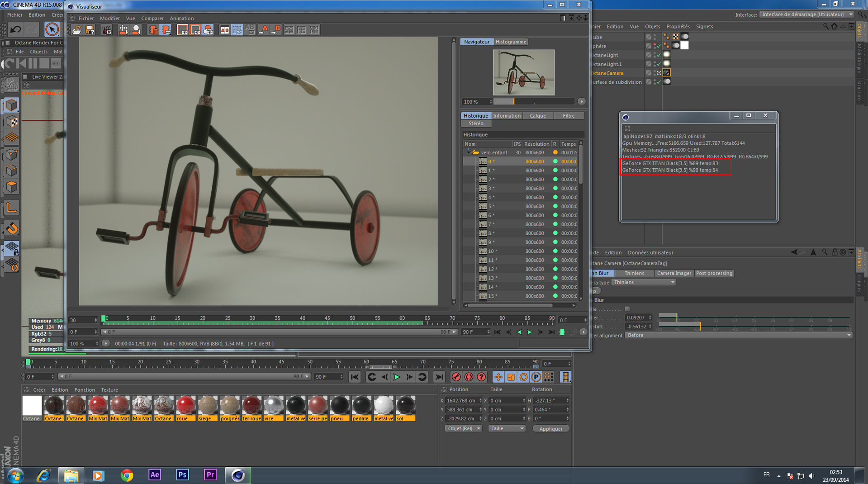The image size is (868, 484).
Task: Click Save-as icon in Visualiseur toolbar
Action: click(x=90, y=30)
